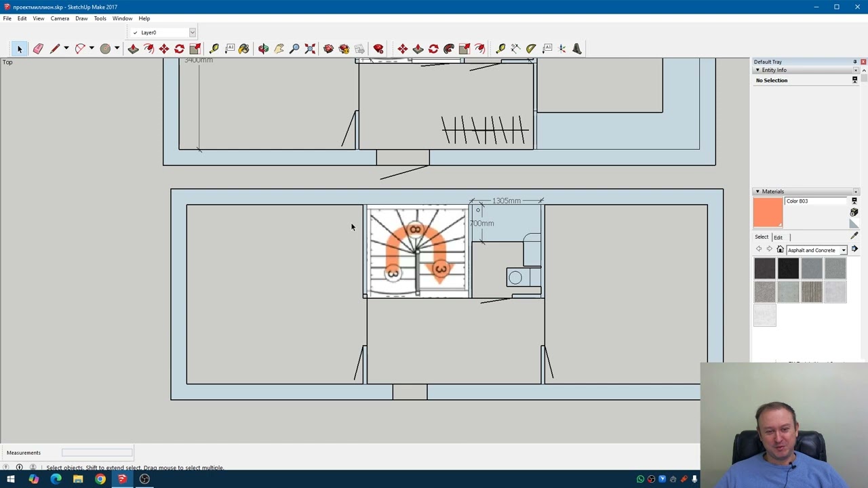Image resolution: width=868 pixels, height=488 pixels.
Task: Open the Extension Warehouse icon
Action: [x=344, y=49]
